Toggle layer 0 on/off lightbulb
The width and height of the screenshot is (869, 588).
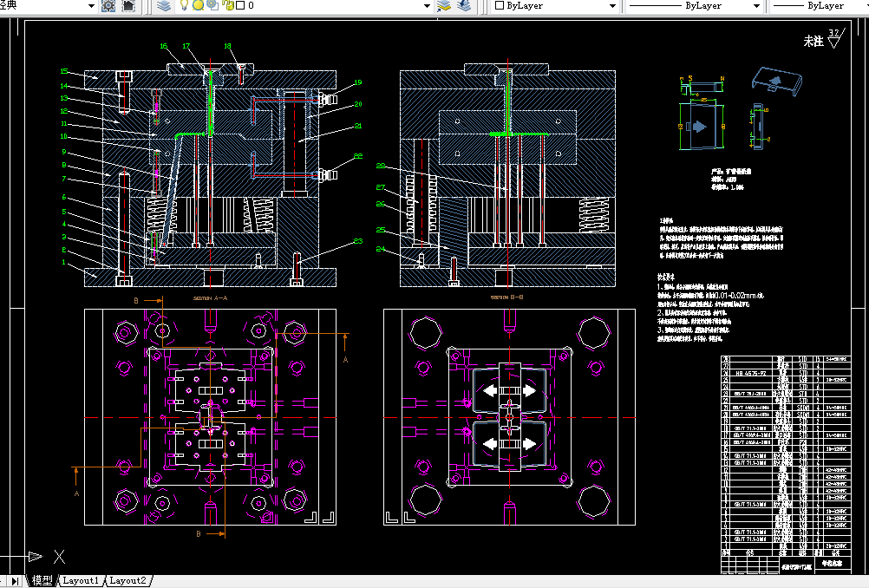coord(185,5)
